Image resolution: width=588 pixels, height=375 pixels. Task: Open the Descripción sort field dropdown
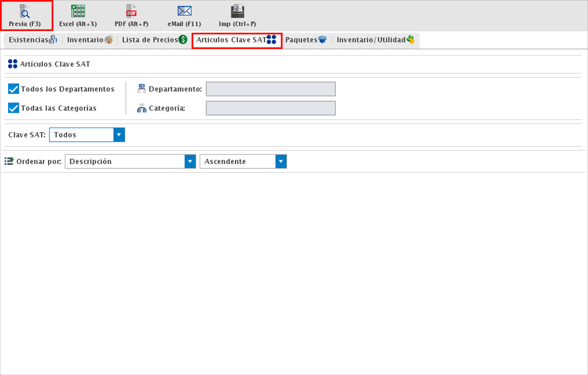(x=190, y=161)
